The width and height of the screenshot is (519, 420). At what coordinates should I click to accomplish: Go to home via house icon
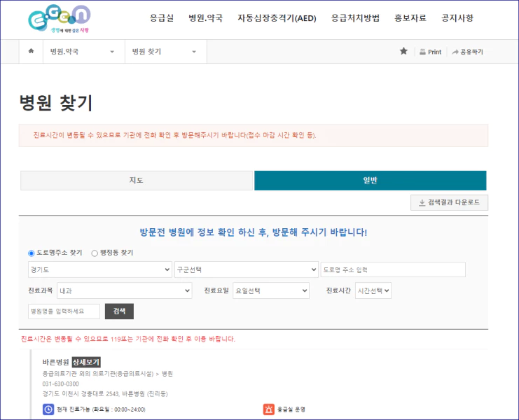(x=31, y=51)
